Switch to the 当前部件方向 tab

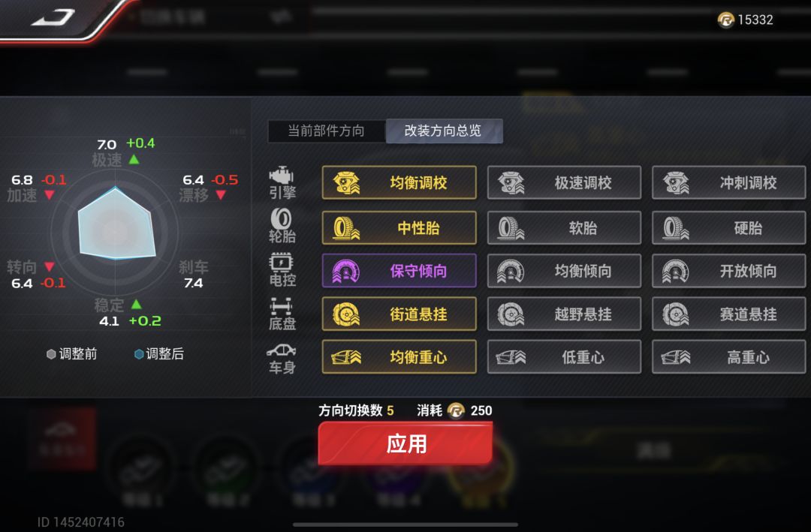tap(327, 131)
